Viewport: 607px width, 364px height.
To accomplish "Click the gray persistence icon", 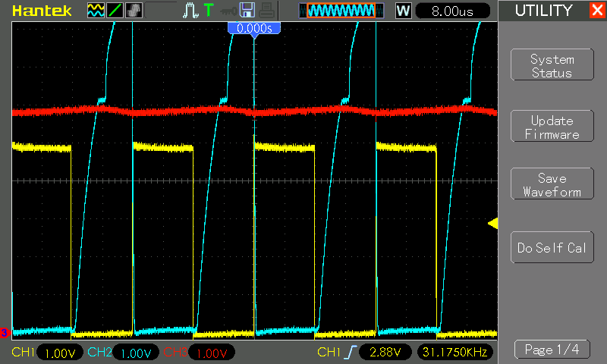I will click(134, 11).
